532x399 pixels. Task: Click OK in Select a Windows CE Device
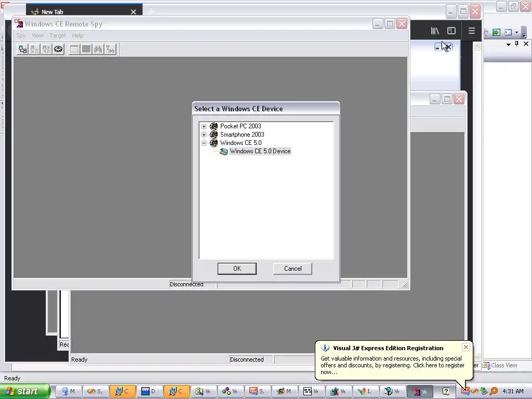coord(237,269)
